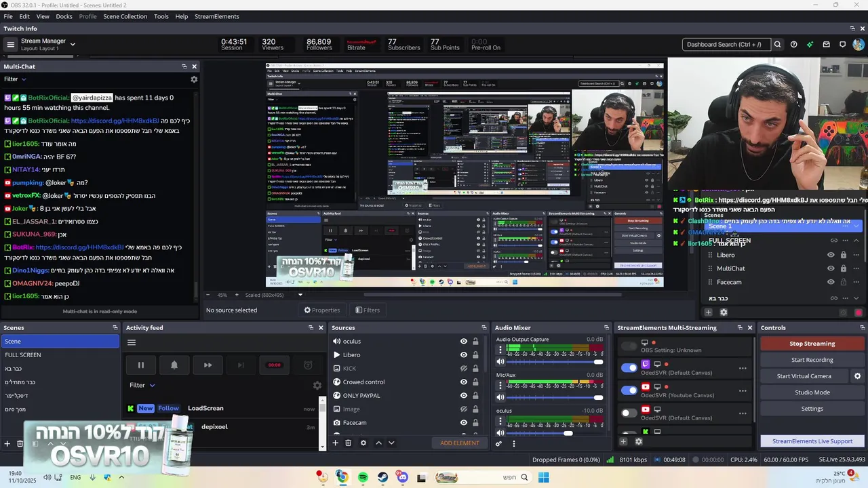Open the Multi-Chat Filter dropdown
Image resolution: width=868 pixels, height=488 pixels.
point(15,79)
